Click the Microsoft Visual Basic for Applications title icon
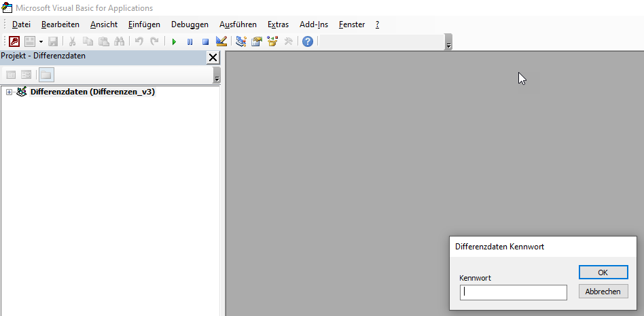The image size is (644, 316). (x=7, y=7)
